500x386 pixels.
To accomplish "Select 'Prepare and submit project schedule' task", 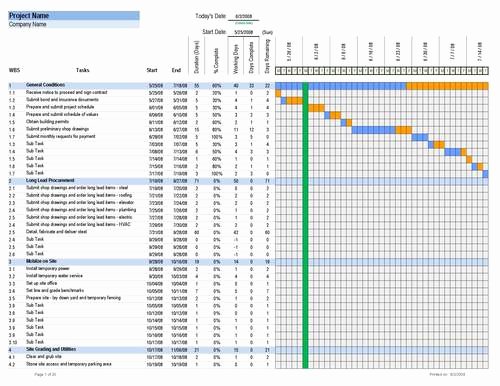I will pyautogui.click(x=60, y=107).
